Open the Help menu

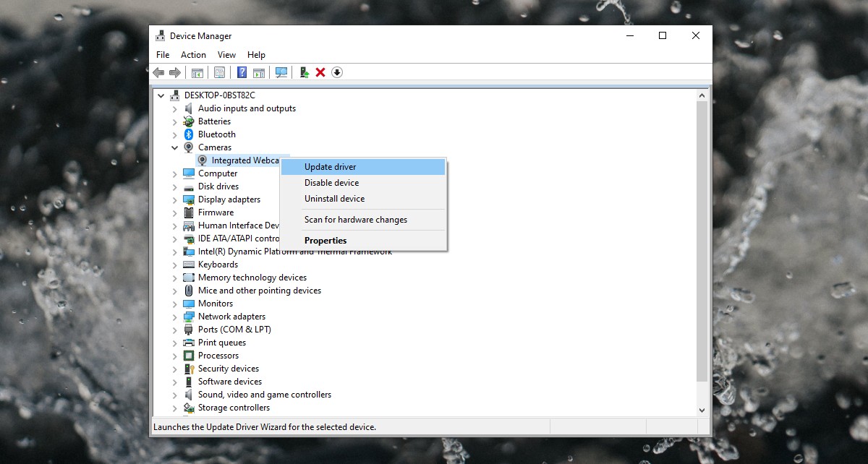(x=256, y=55)
